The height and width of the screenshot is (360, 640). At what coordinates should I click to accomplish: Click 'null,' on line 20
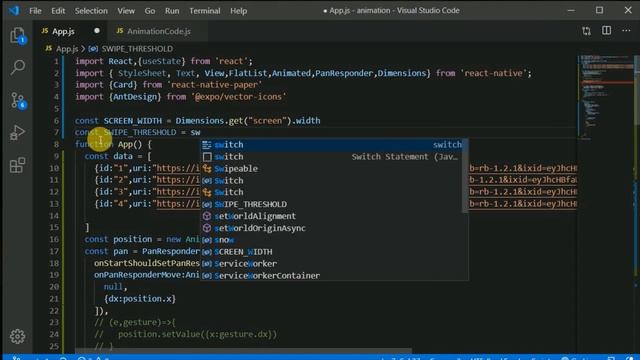(x=116, y=287)
